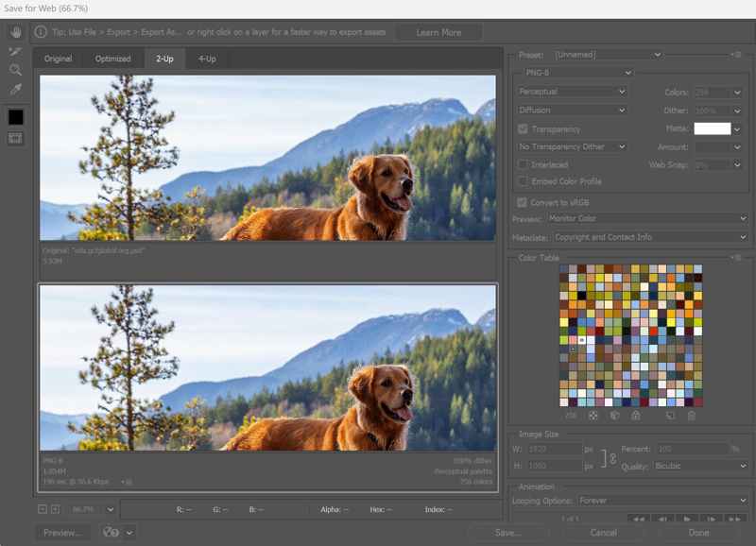The width and height of the screenshot is (756, 546).
Task: Switch to the Original tab
Action: click(x=58, y=59)
